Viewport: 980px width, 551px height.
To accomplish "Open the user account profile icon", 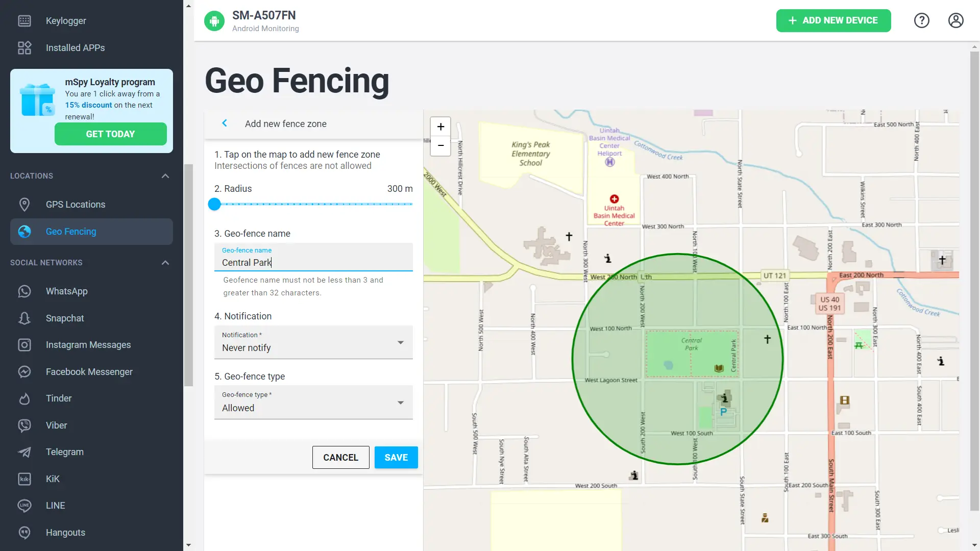I will [x=956, y=21].
